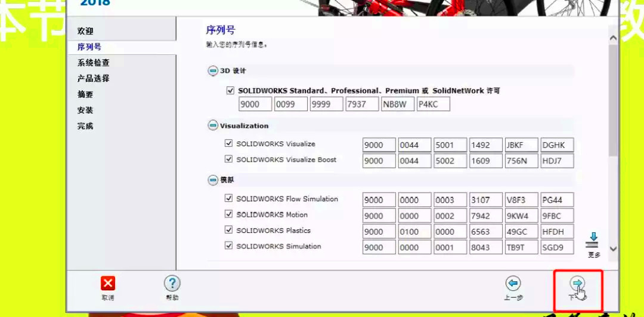The image size is (644, 317).
Task: Click the red Cancel X icon
Action: [x=107, y=284]
